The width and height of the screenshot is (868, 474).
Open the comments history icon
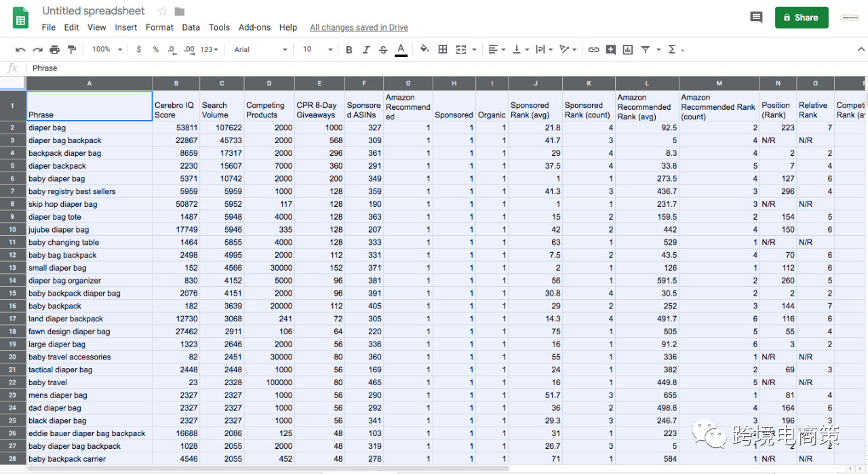pyautogui.click(x=756, y=18)
